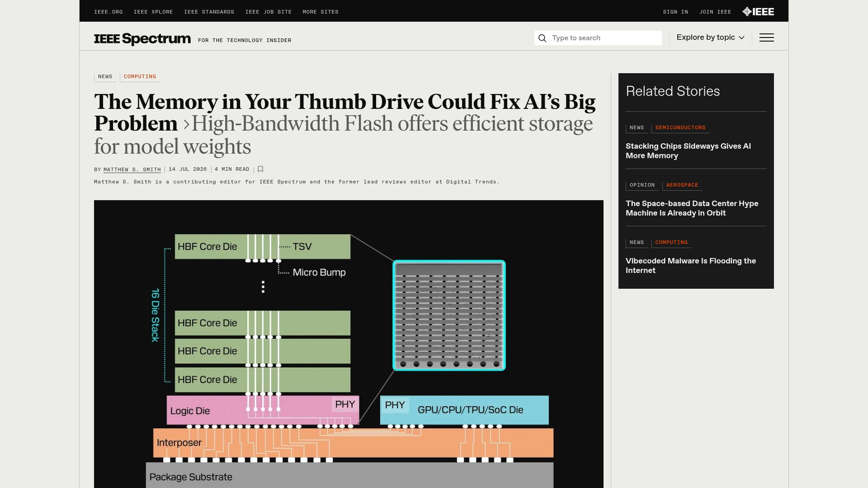868x488 pixels.
Task: Click the 'Related Stories' heading
Action: click(673, 91)
